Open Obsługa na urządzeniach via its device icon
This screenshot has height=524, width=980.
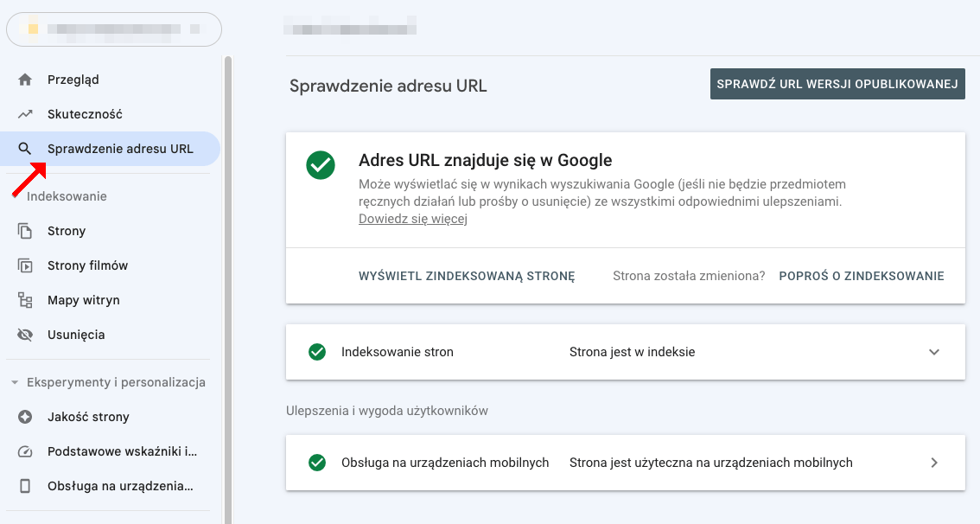pyautogui.click(x=25, y=485)
